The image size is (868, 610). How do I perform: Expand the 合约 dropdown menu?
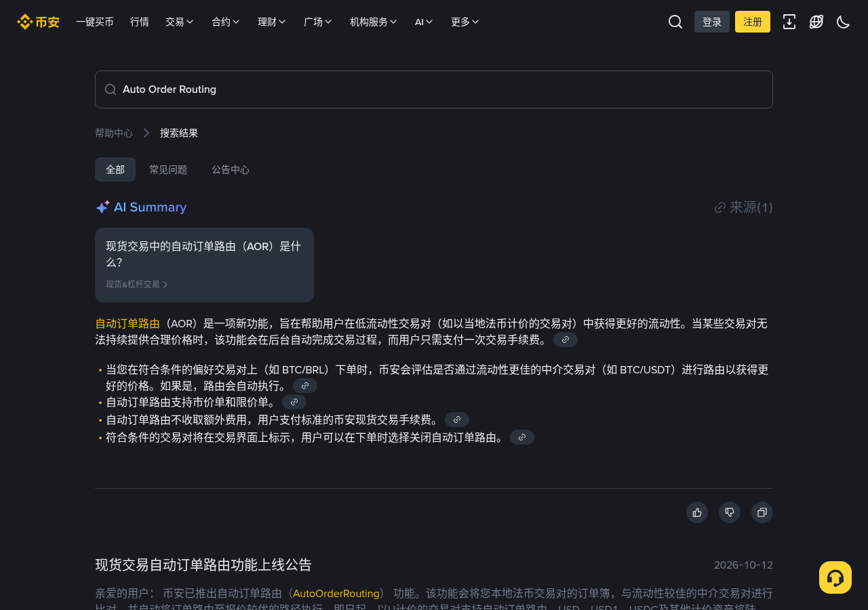(226, 22)
